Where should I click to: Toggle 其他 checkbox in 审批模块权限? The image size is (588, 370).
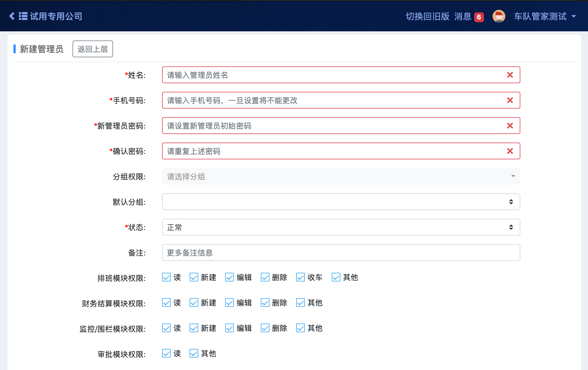tap(194, 353)
